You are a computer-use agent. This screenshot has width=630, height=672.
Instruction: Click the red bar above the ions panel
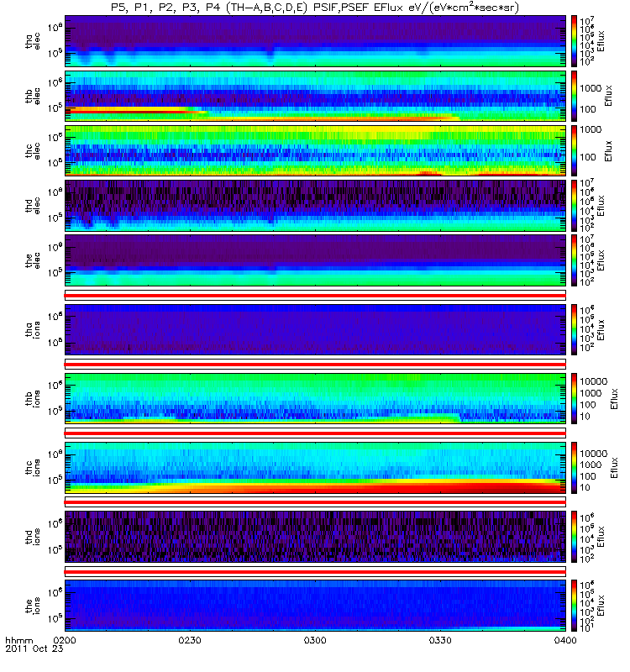[x=315, y=572]
